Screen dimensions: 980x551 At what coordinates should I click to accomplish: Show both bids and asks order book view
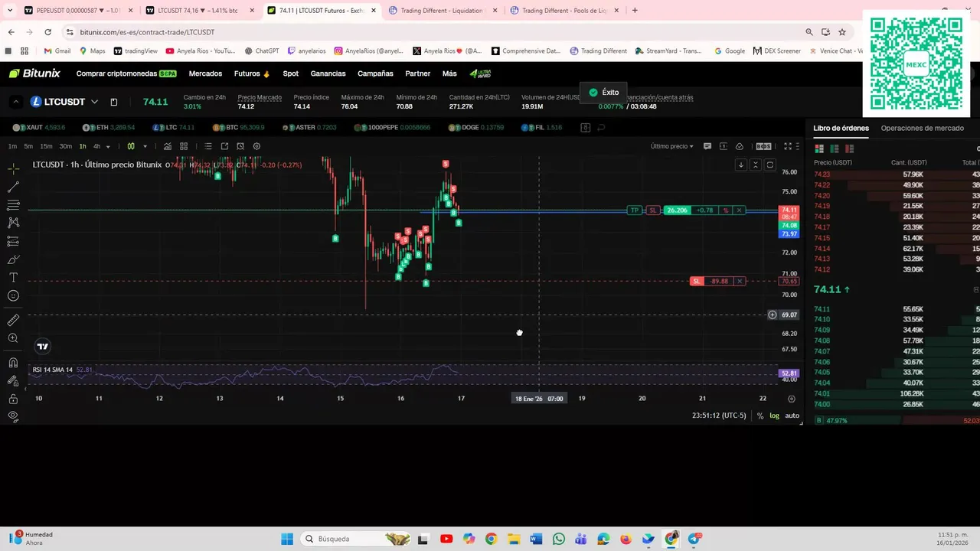point(819,148)
